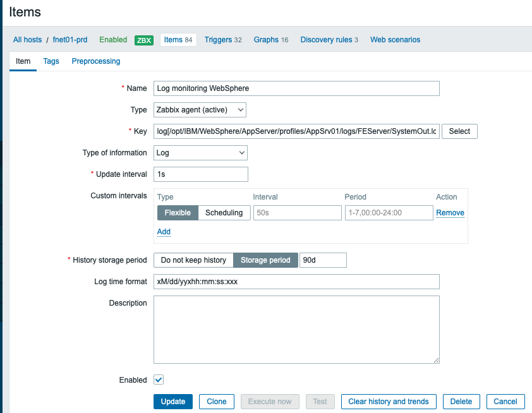Remove the custom interval row
This screenshot has height=413, width=532.
450,213
